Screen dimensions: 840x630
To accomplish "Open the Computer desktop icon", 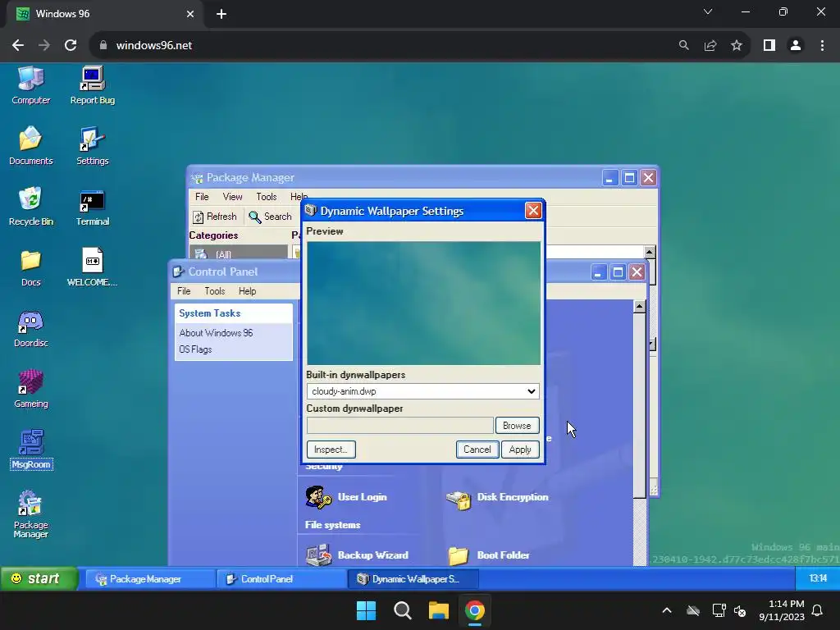I will (x=30, y=85).
